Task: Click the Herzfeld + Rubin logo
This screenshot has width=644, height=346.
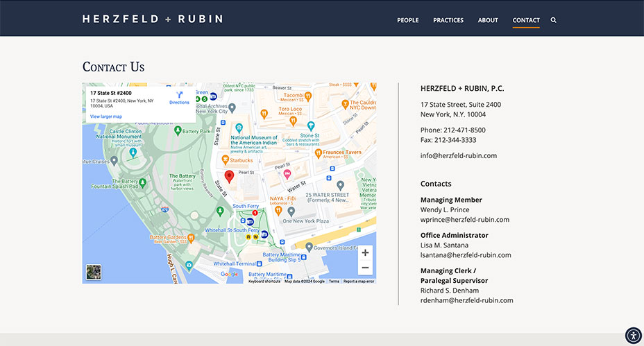Action: [153, 19]
